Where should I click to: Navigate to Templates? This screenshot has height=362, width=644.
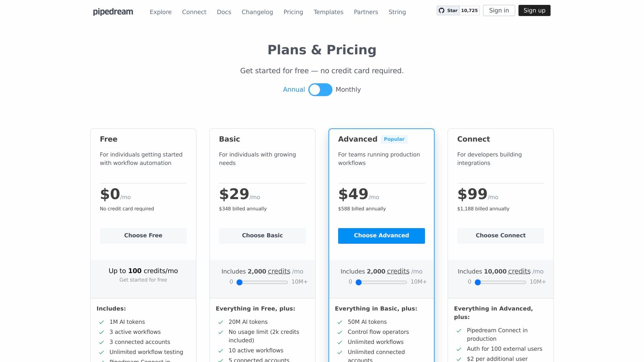click(x=328, y=12)
